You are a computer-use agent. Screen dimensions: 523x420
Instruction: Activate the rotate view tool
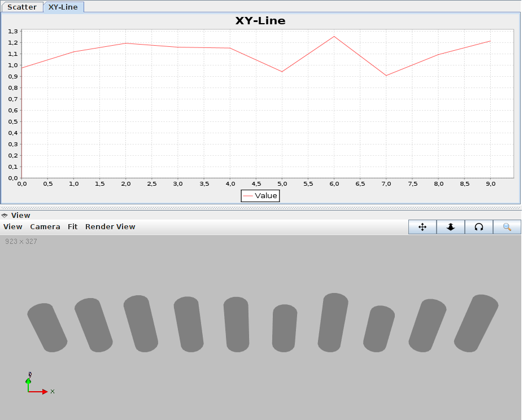click(478, 227)
